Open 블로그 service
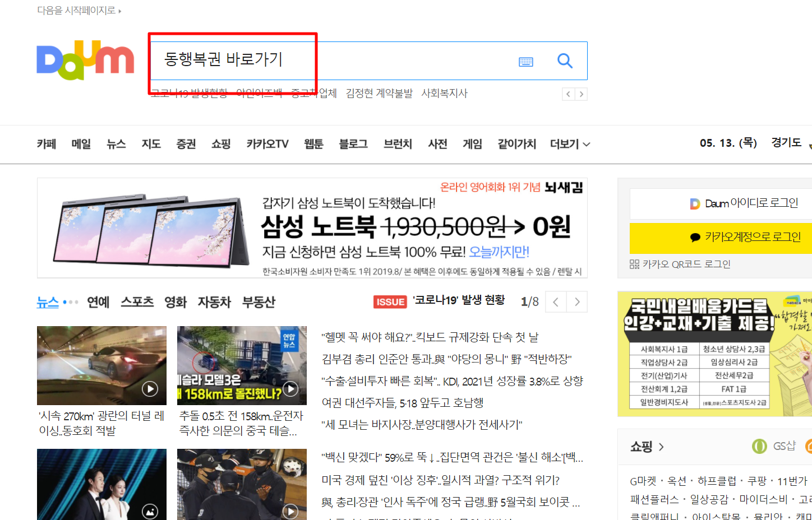The height and width of the screenshot is (520, 812). click(x=353, y=144)
